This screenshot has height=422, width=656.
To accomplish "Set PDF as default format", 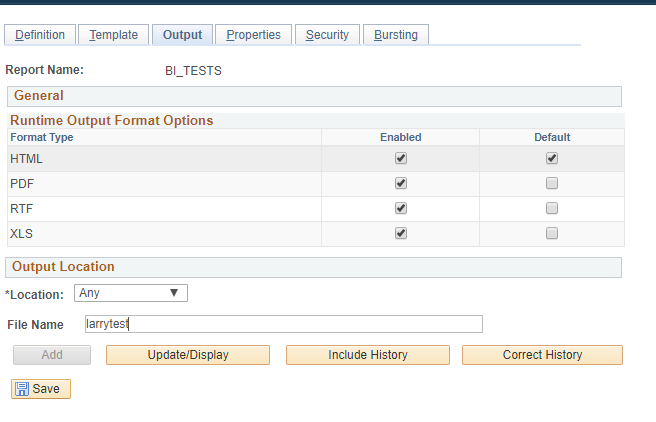I will [x=552, y=183].
